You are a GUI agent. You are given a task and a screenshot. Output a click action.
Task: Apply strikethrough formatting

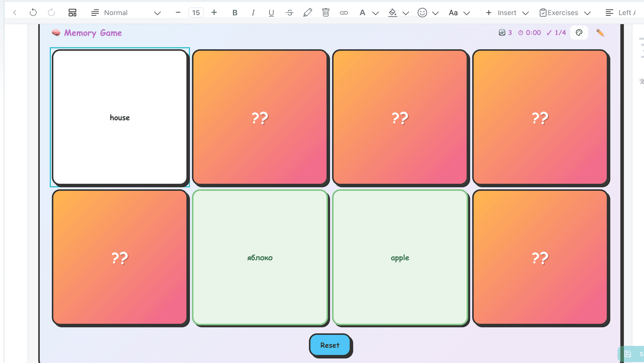tap(289, 13)
